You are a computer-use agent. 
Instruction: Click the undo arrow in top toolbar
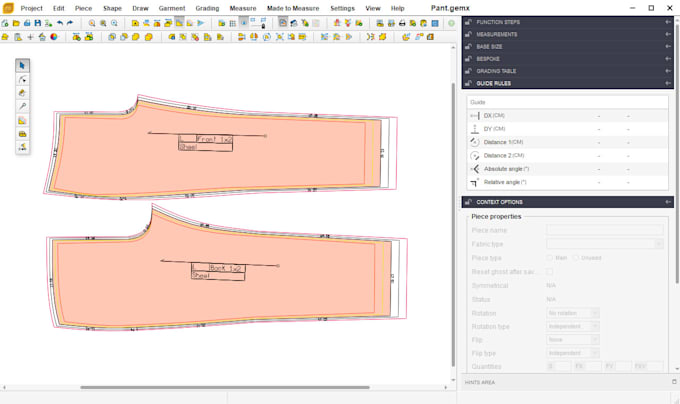coord(58,22)
